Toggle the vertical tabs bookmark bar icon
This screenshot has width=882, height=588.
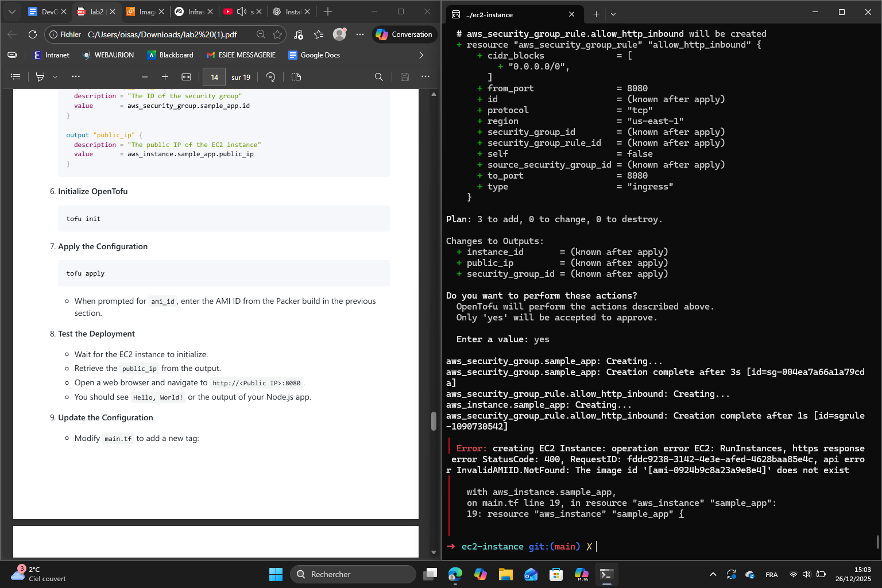(12, 55)
